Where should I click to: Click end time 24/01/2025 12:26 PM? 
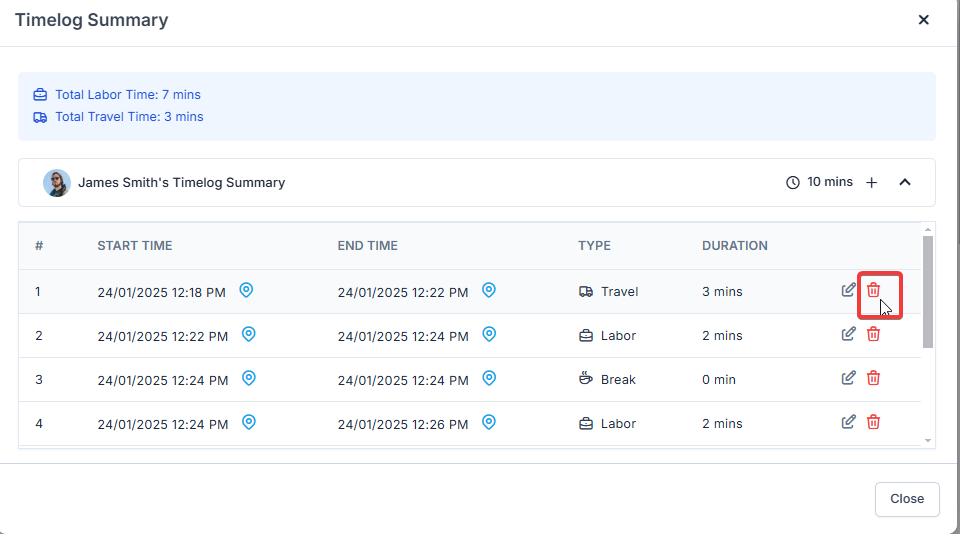[403, 424]
